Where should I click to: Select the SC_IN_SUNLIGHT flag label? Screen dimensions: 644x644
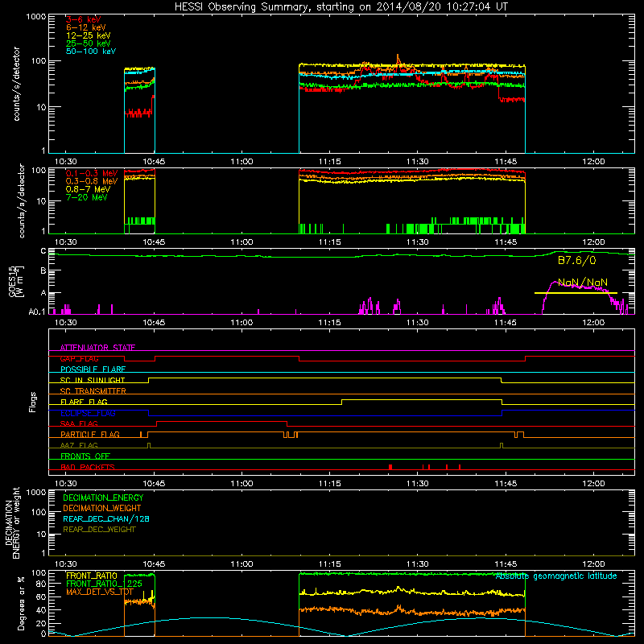coord(93,380)
